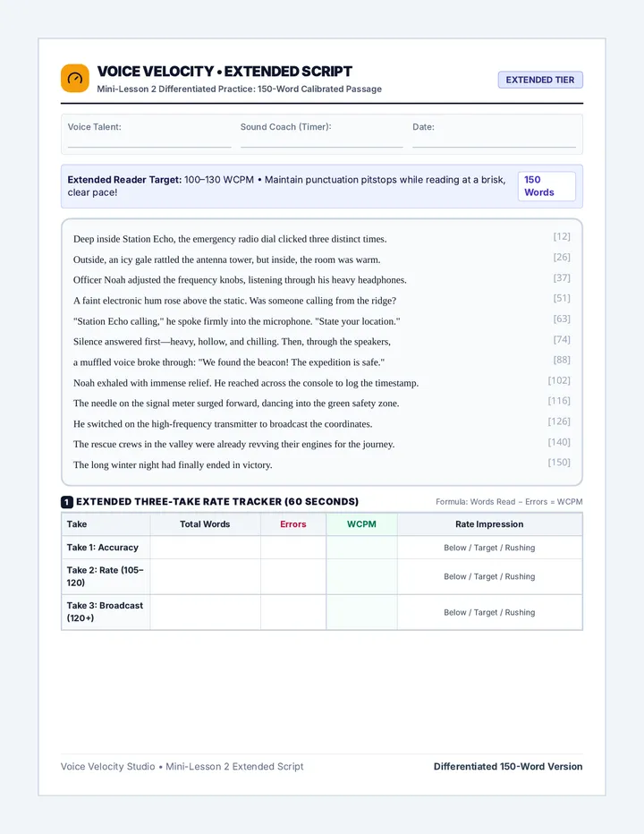This screenshot has width=644, height=834.
Task: Click the Rate Impression column header
Action: (x=489, y=523)
